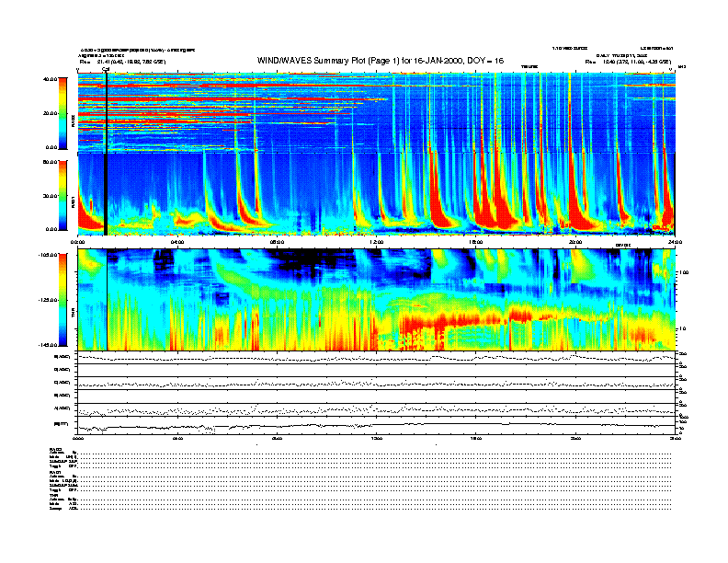Click the -105.00 label on TNR scale
Viewport: 728px width, 563px height.
(48, 255)
